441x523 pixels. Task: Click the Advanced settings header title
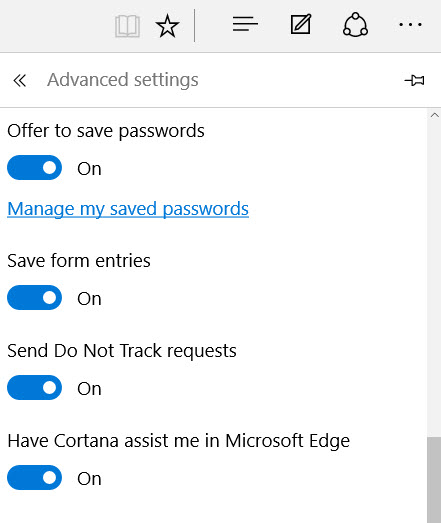[x=123, y=80]
